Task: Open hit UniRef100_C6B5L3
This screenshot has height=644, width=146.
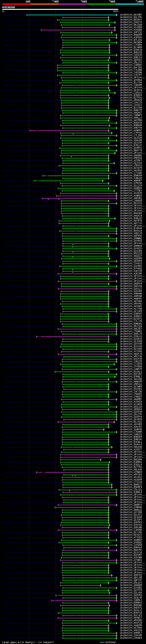Action: 131,600
